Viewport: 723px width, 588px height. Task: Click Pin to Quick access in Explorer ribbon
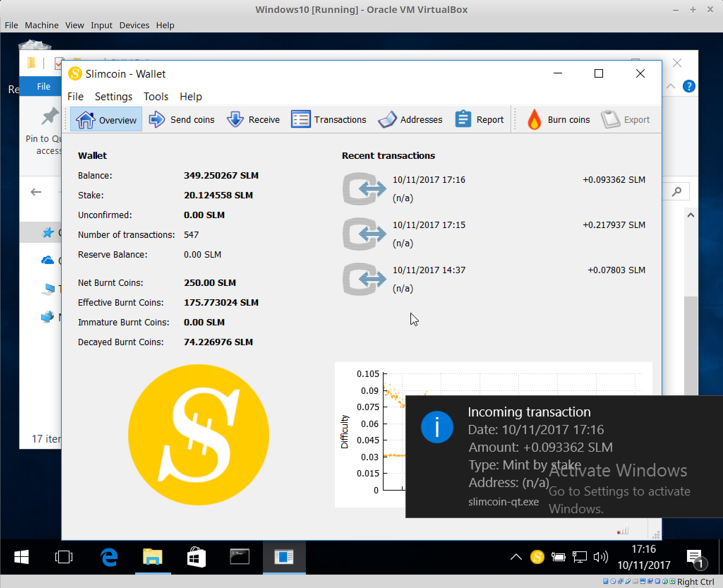[x=44, y=131]
